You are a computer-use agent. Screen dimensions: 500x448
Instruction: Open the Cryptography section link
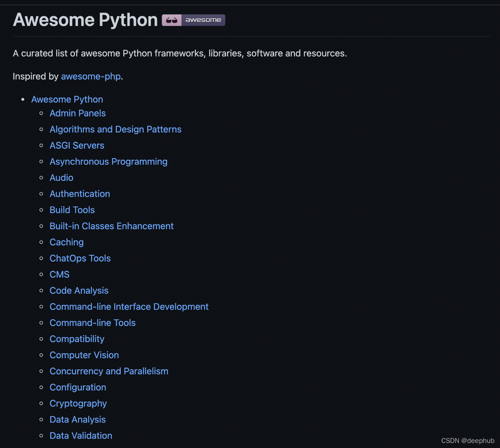[78, 403]
